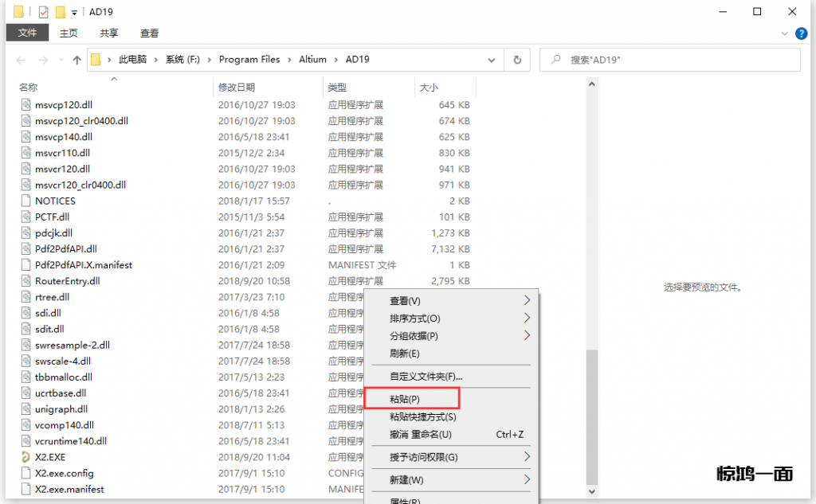Click the help question mark icon
816x504 pixels.
(802, 33)
